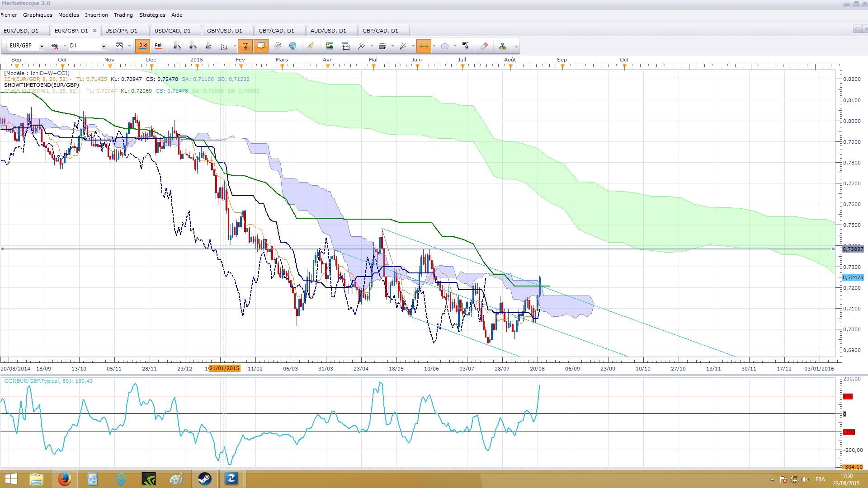Click the 0,73837 horizontal line price label
The image size is (868, 488).
point(853,249)
